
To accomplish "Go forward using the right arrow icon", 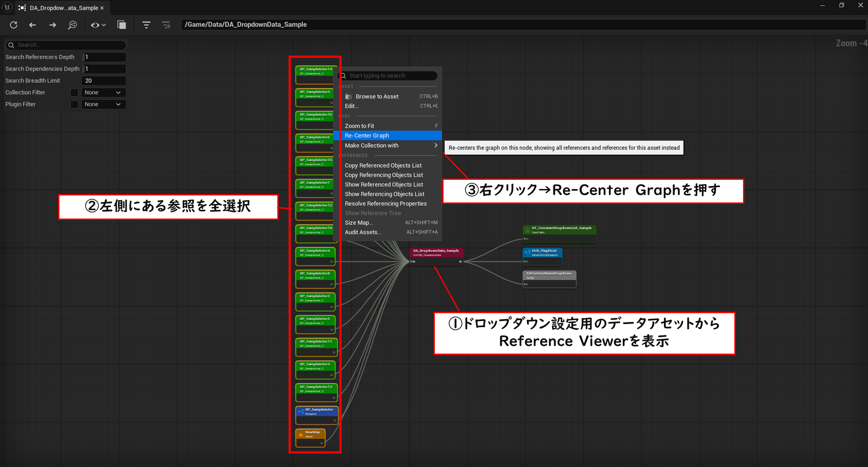I will (53, 25).
